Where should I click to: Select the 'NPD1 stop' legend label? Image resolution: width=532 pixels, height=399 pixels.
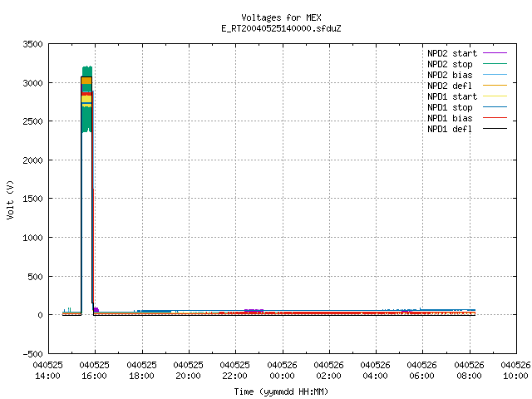coord(450,107)
